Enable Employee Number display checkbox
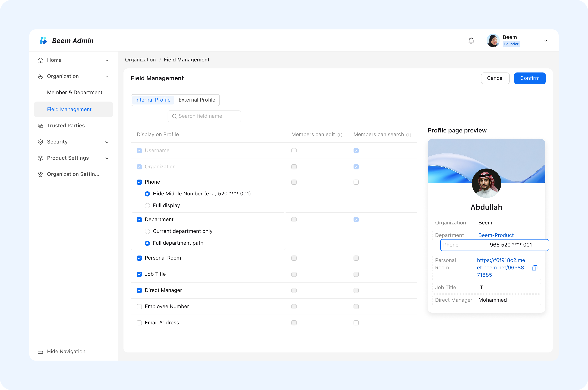The width and height of the screenshot is (588, 390). click(x=139, y=307)
